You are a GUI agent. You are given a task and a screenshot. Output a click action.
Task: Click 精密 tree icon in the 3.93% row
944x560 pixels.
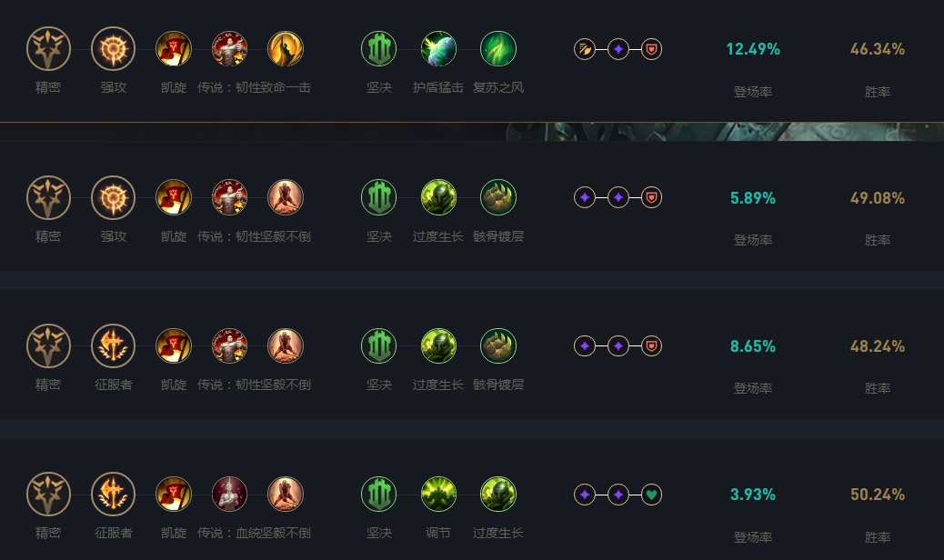pos(48,495)
